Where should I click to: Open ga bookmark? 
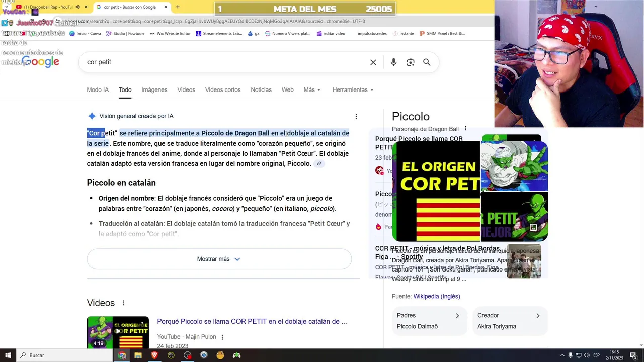[254, 34]
